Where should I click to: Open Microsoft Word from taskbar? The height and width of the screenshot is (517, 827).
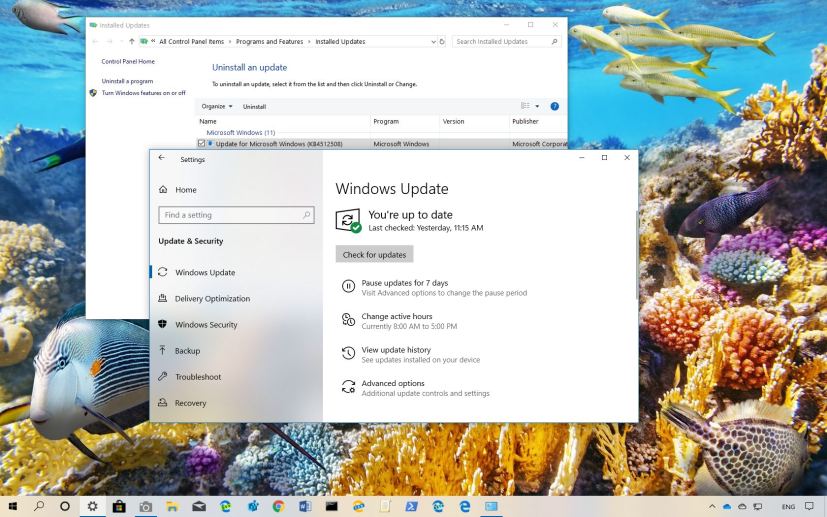coord(305,506)
